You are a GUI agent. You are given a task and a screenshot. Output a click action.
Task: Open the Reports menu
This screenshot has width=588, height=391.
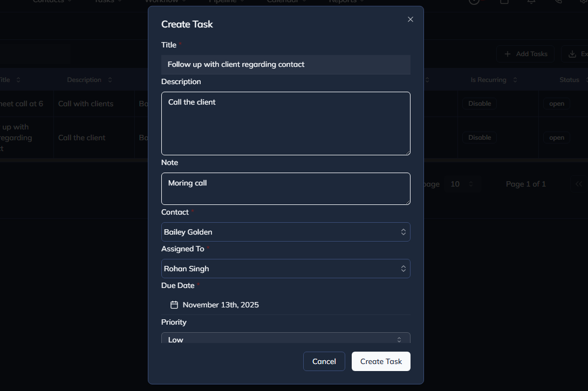(345, 2)
